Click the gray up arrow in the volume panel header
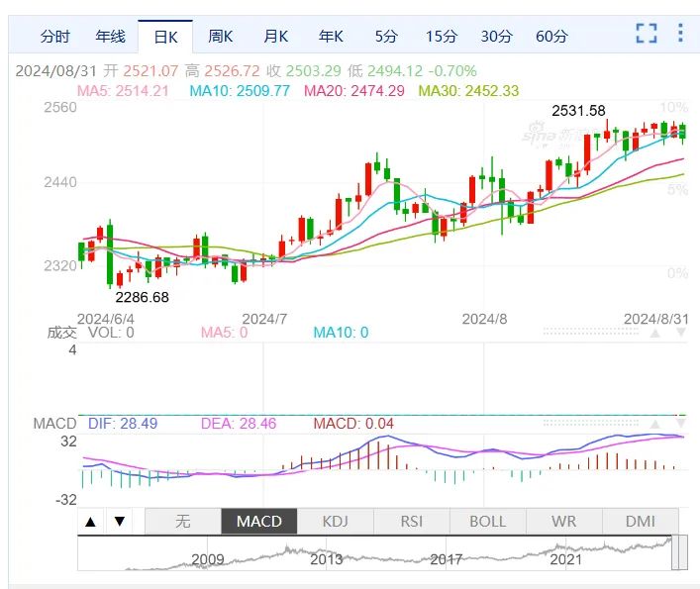The height and width of the screenshot is (589, 700). click(654, 333)
